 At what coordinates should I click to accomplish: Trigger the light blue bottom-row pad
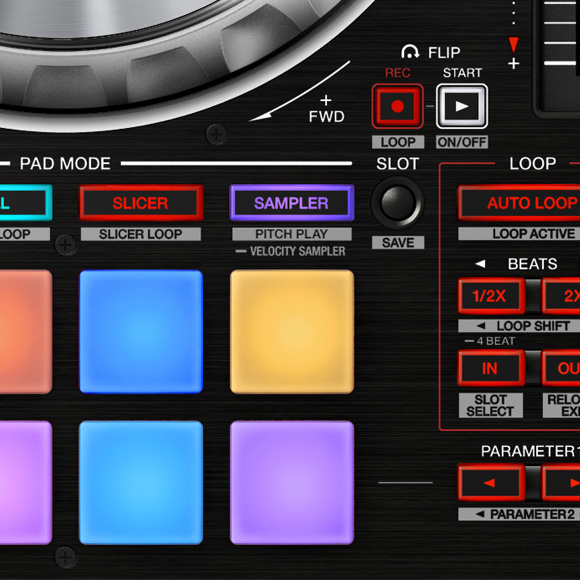coord(141,482)
